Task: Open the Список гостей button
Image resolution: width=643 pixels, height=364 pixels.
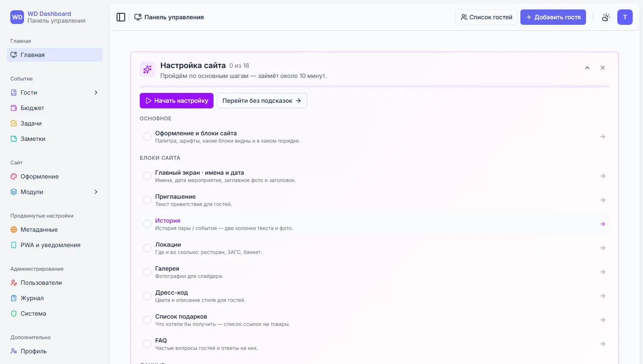Action: pyautogui.click(x=487, y=17)
